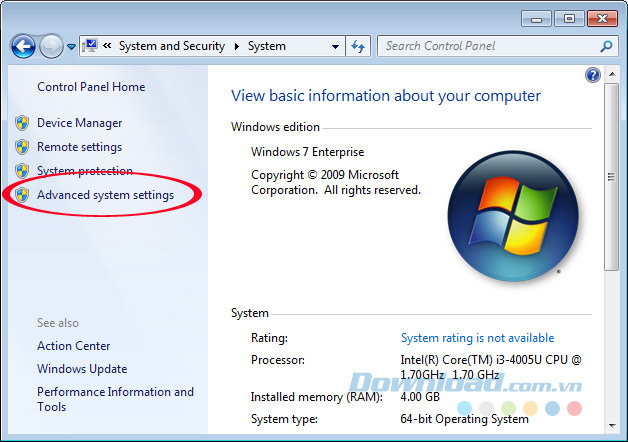The height and width of the screenshot is (442, 628).
Task: Click System rating is not available link
Action: tap(477, 338)
